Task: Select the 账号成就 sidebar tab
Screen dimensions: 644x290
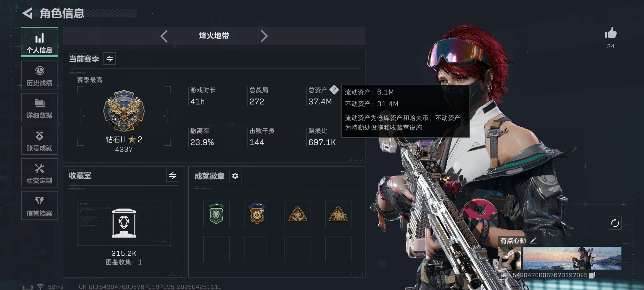Action: click(x=39, y=140)
